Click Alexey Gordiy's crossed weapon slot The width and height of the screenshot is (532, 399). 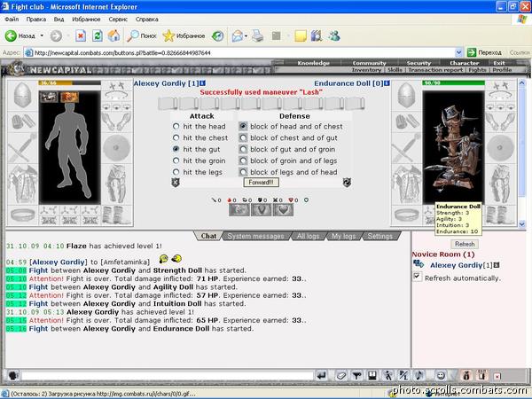click(22, 147)
